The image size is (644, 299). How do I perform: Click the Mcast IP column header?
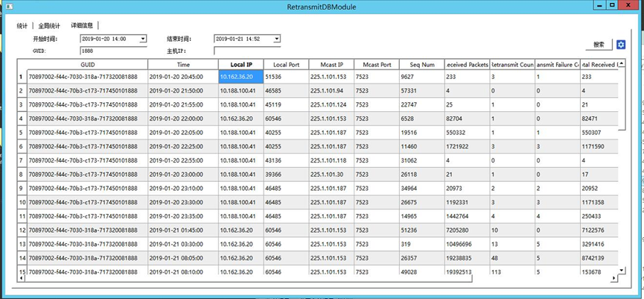tap(331, 65)
